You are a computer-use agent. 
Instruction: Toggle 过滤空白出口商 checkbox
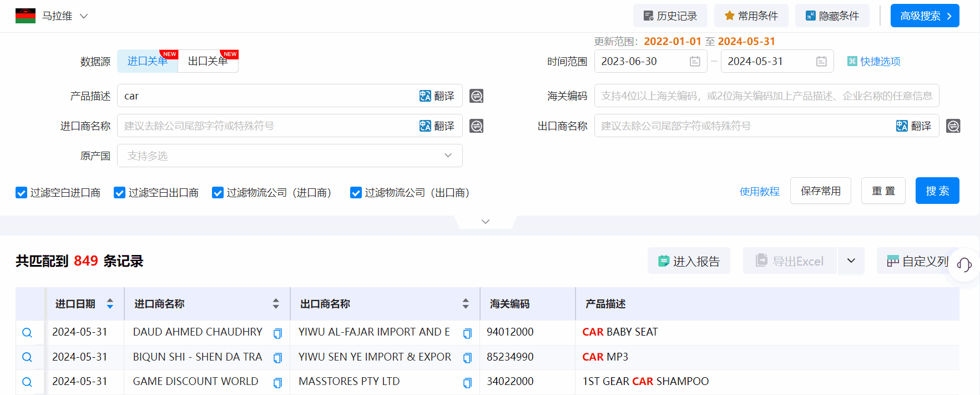click(x=119, y=193)
